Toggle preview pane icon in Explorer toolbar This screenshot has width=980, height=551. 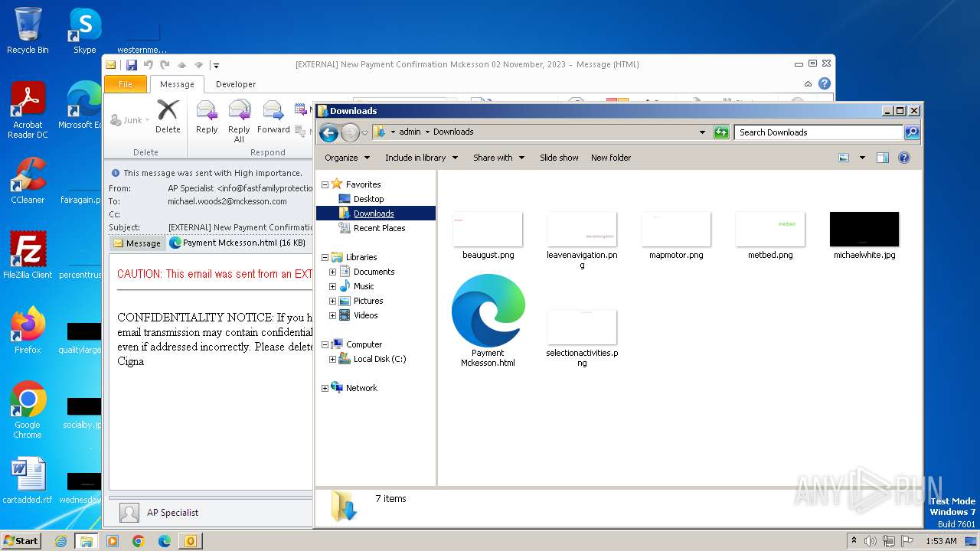click(883, 158)
